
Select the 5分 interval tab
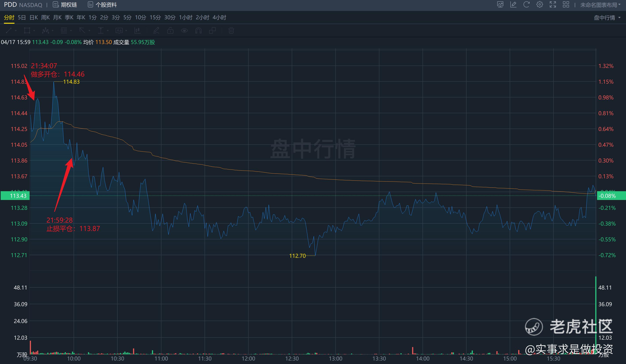[127, 18]
